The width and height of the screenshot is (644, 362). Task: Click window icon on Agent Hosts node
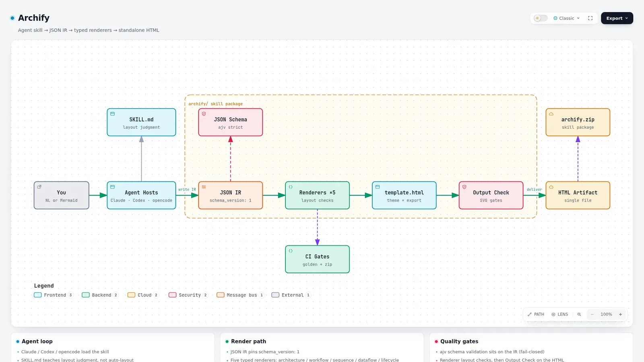(x=112, y=187)
